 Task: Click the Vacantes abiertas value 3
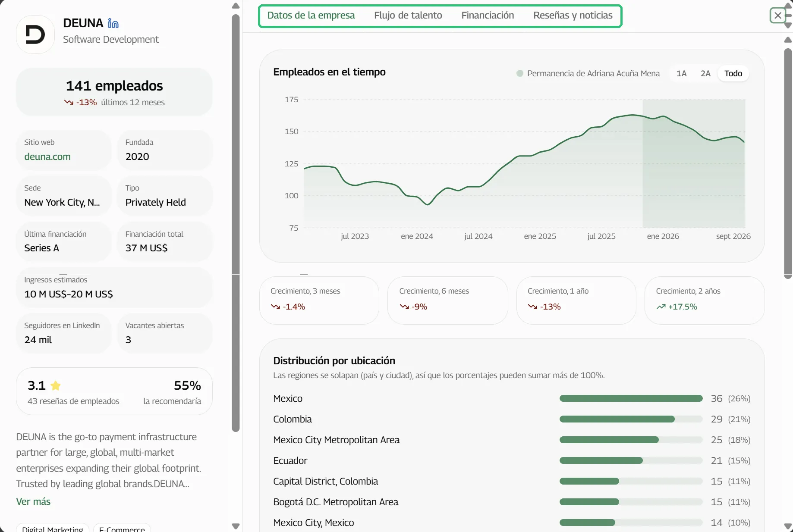[128, 340]
